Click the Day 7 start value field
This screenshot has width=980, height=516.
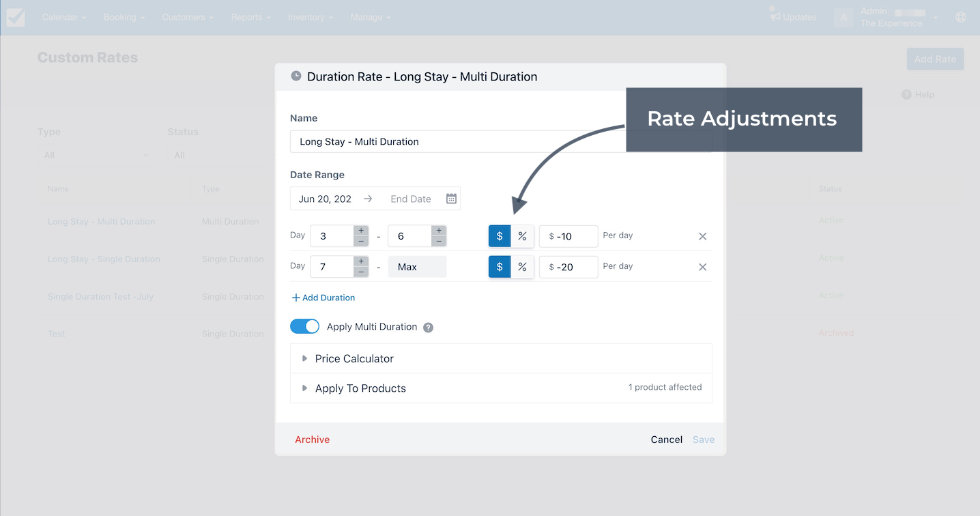(332, 267)
